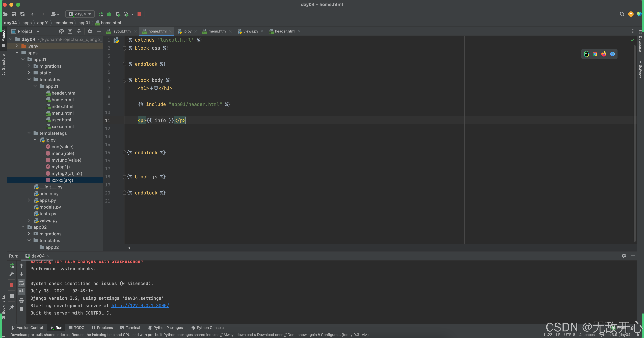The height and width of the screenshot is (338, 644).
Task: Open the TODO tool window
Action: click(77, 327)
